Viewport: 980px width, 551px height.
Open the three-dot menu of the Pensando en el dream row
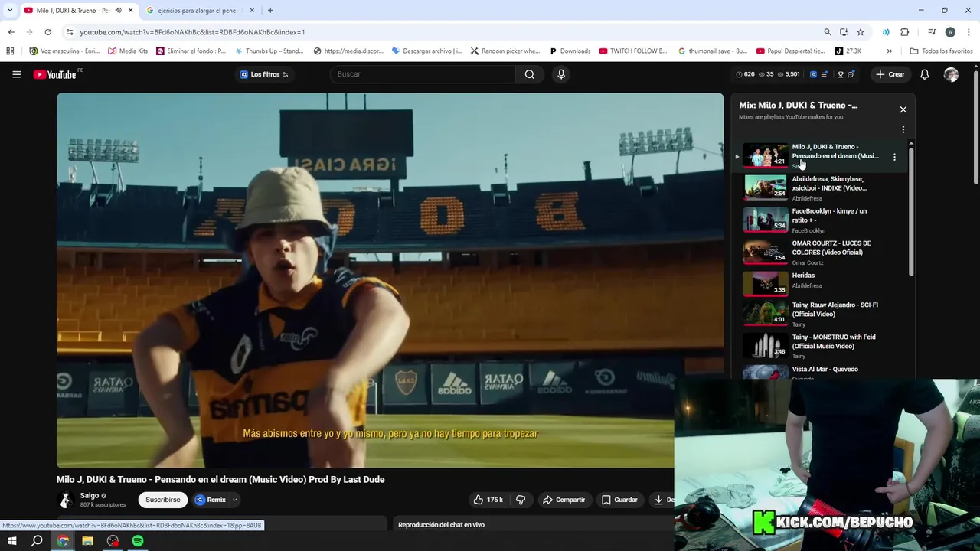click(894, 157)
